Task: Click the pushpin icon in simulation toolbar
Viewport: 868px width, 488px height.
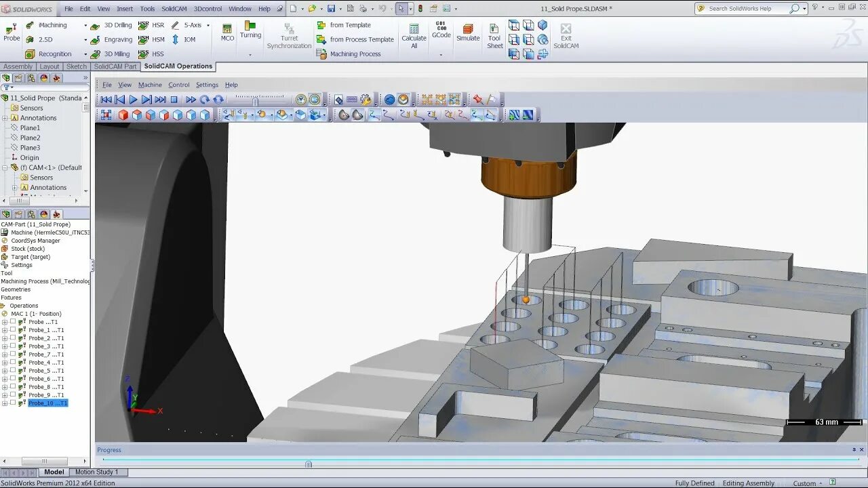Action: (x=478, y=100)
